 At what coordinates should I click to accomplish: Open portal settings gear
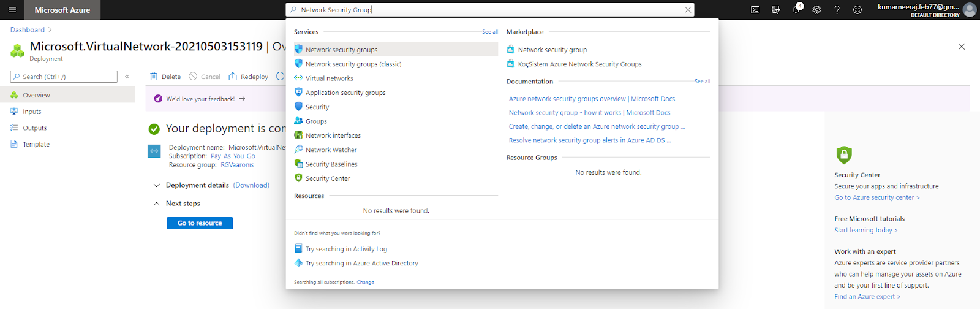(x=816, y=10)
